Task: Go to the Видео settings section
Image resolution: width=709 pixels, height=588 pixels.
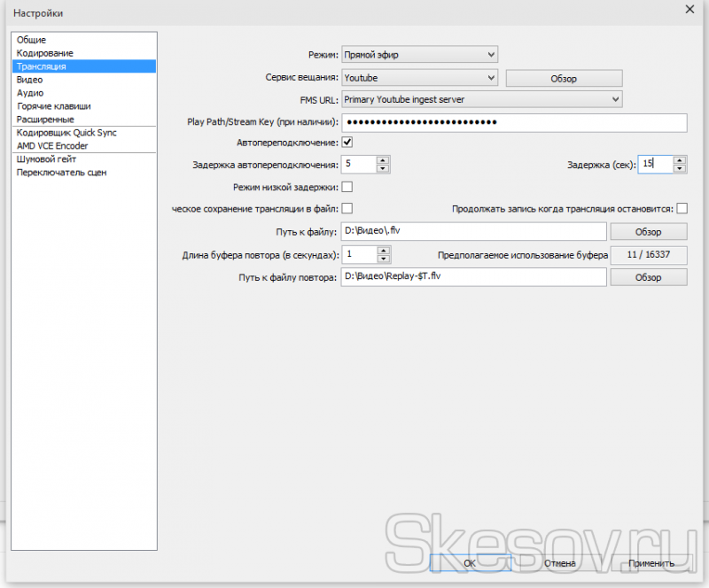Action: click(29, 80)
